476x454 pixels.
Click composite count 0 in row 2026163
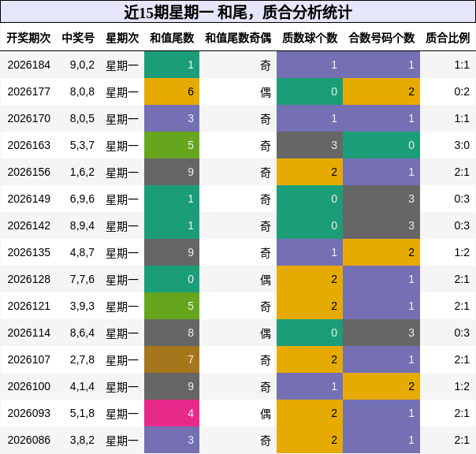tap(381, 145)
